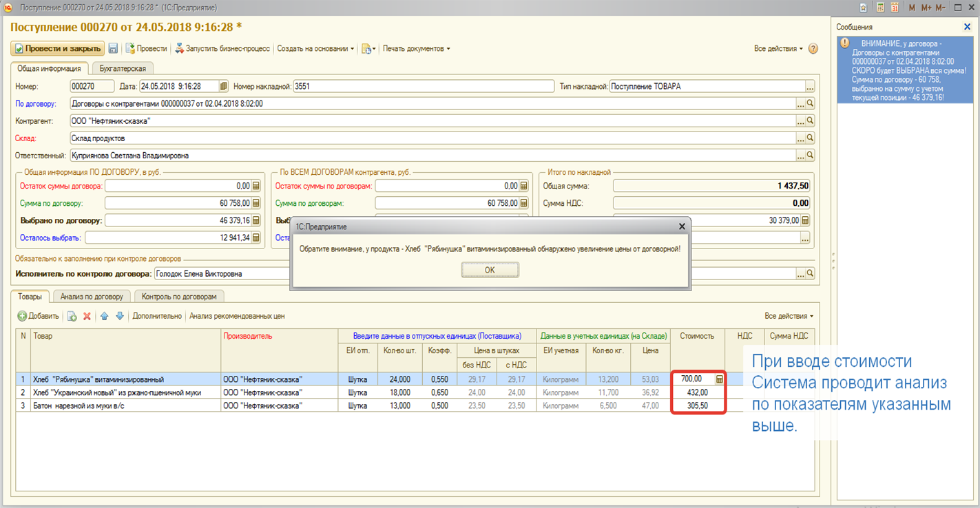Open calculator next to the 30 379,00 value
Screen dimensions: 980x508
click(x=805, y=220)
